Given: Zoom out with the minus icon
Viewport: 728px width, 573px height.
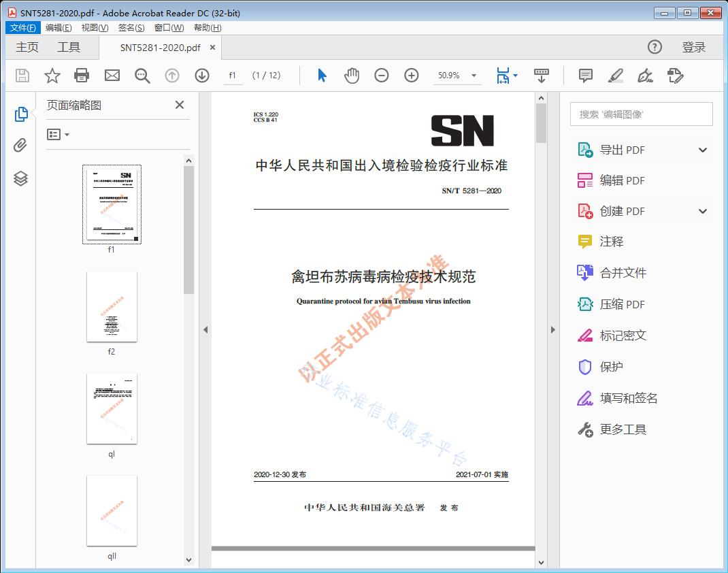Looking at the screenshot, I should click(381, 76).
